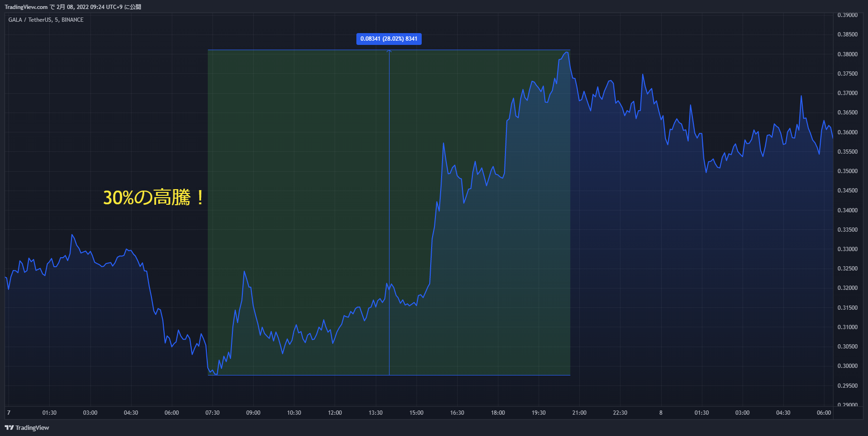Image resolution: width=868 pixels, height=436 pixels.
Task: Click the 0.35500 price axis label
Action: click(848, 152)
